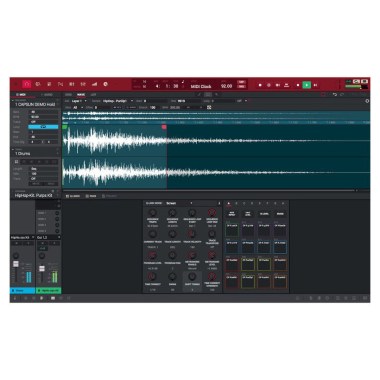
Task: Click the green Play button
Action: coord(306,85)
